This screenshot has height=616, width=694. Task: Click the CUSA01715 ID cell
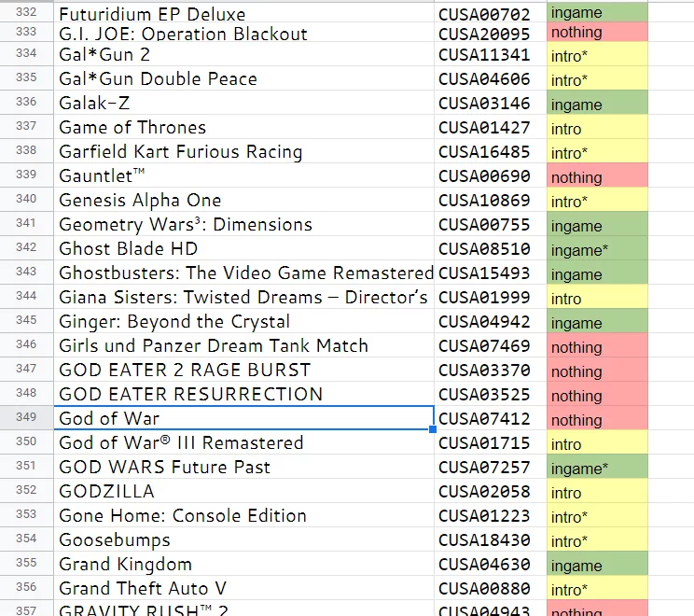pos(491,442)
